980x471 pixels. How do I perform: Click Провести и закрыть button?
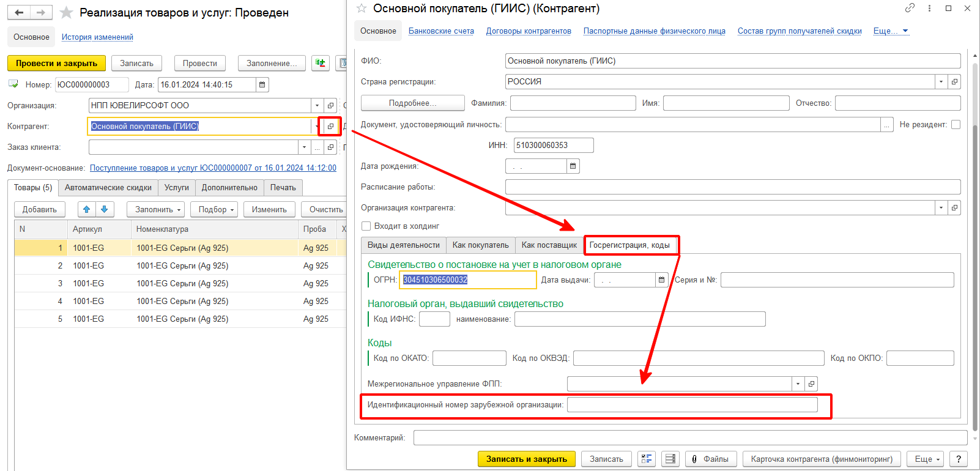tap(56, 63)
